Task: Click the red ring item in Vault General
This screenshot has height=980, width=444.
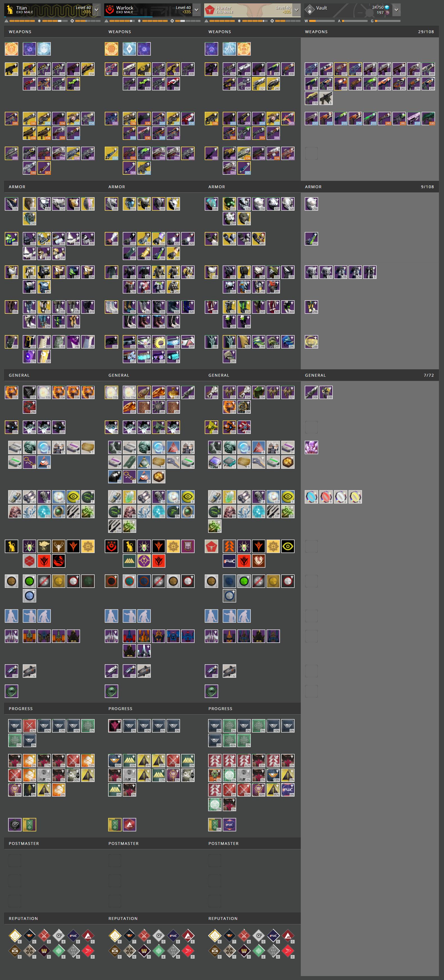Action: 326,497
